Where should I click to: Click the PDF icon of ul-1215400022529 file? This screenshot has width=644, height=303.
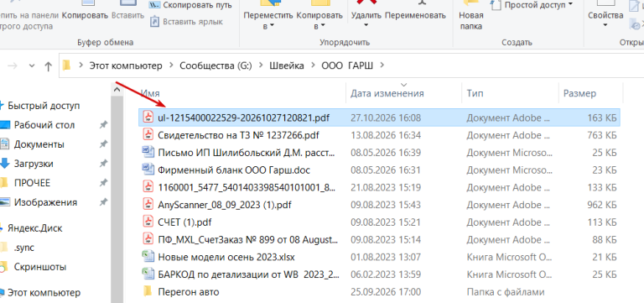pos(148,118)
